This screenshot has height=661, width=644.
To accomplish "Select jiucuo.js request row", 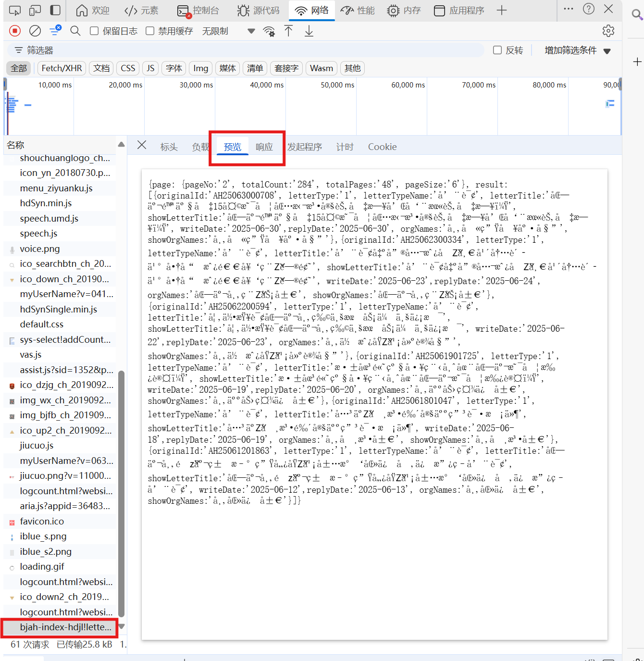I will (x=60, y=445).
